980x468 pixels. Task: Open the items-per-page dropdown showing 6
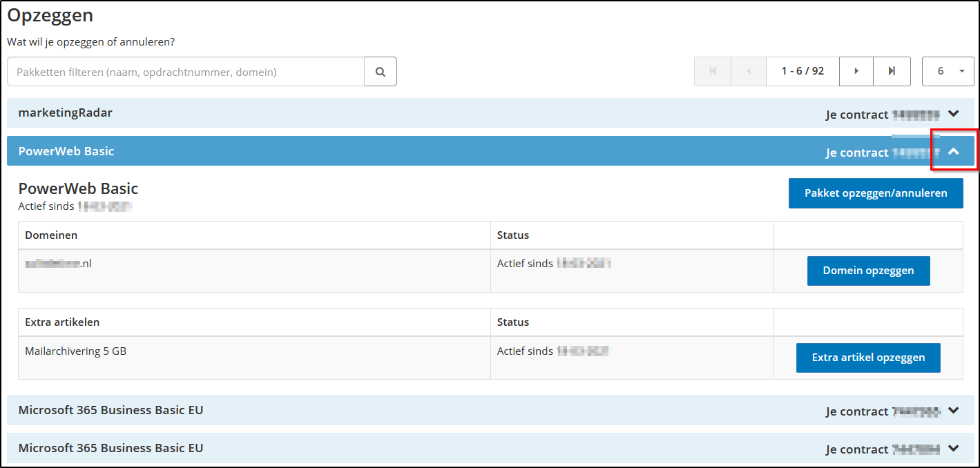click(948, 72)
